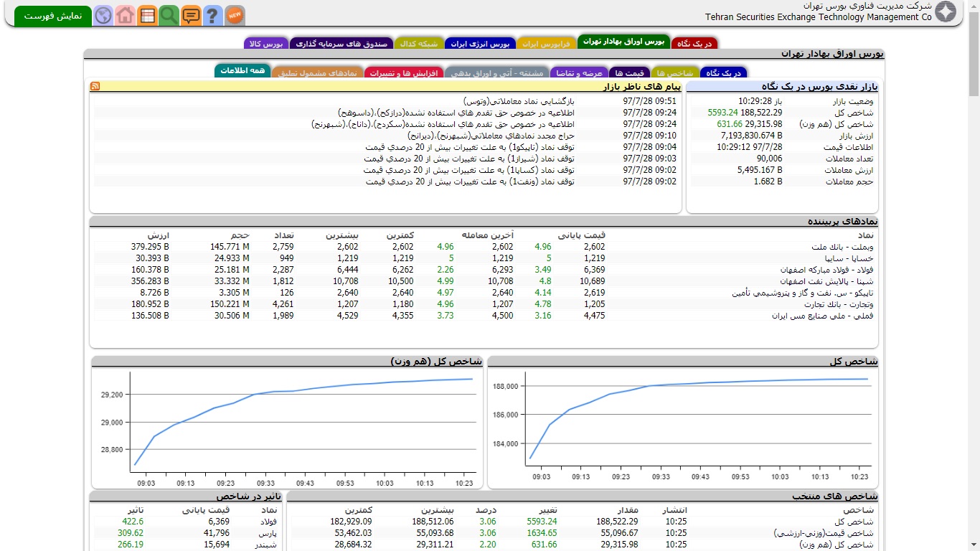980x551 pixels.
Task: Open the وتجارت - بانك تجارت link
Action: pyautogui.click(x=838, y=304)
